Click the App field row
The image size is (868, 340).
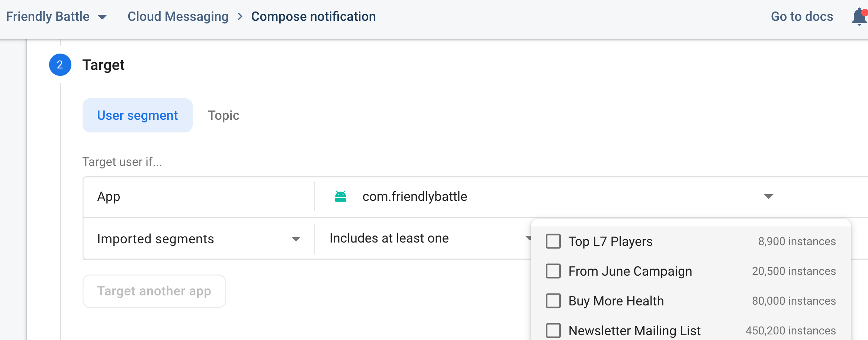pos(108,196)
